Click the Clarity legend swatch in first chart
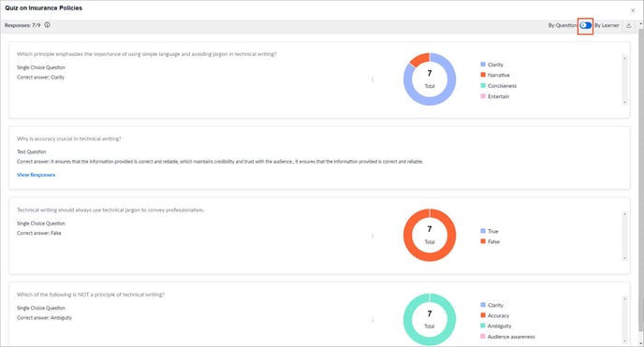The image size is (644, 347). pyautogui.click(x=483, y=65)
